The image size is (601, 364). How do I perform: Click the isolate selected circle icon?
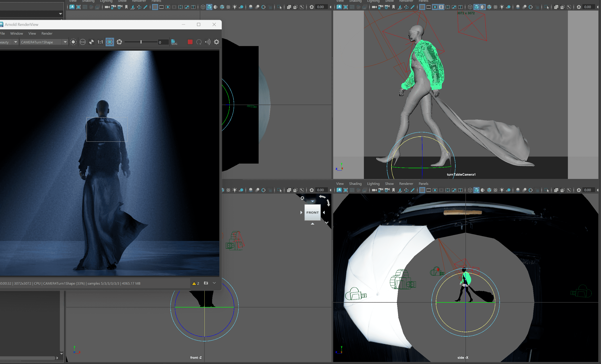[73, 42]
